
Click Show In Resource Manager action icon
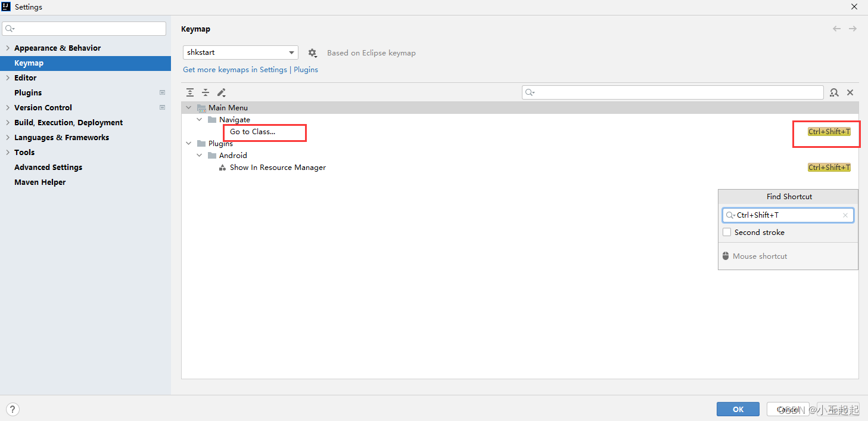223,168
